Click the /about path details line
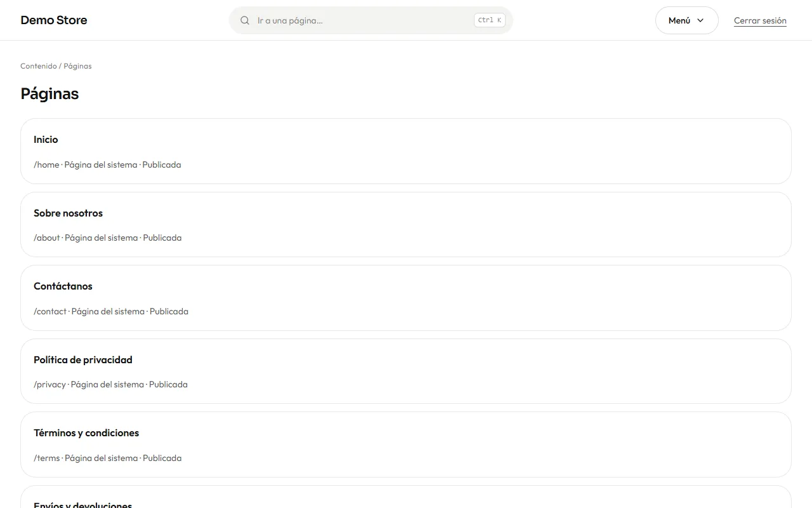Image resolution: width=812 pixels, height=508 pixels. click(108, 237)
